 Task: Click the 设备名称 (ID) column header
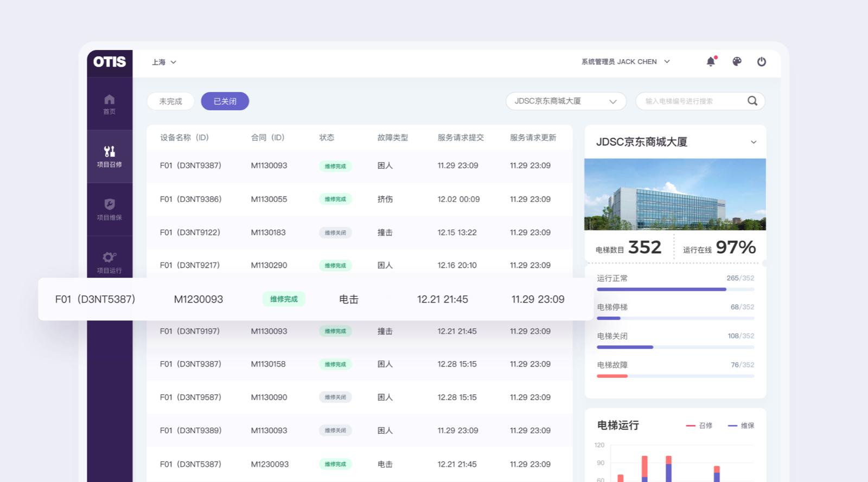[x=184, y=138]
